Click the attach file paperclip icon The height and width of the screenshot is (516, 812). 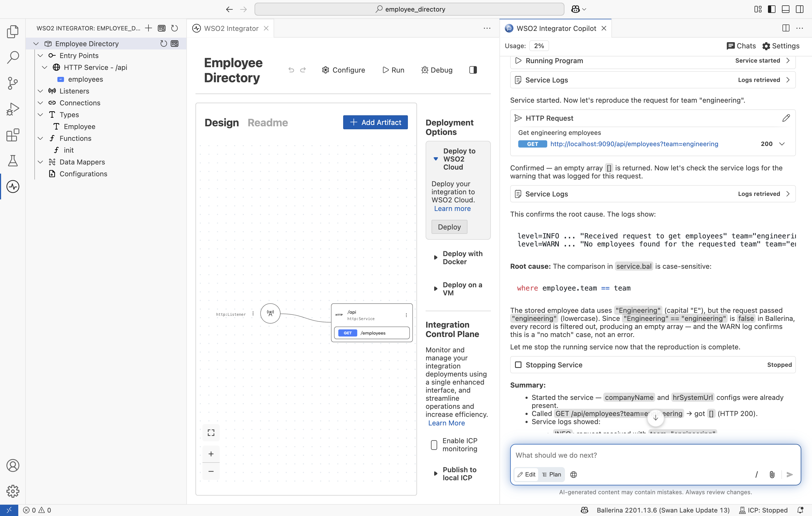coord(772,475)
